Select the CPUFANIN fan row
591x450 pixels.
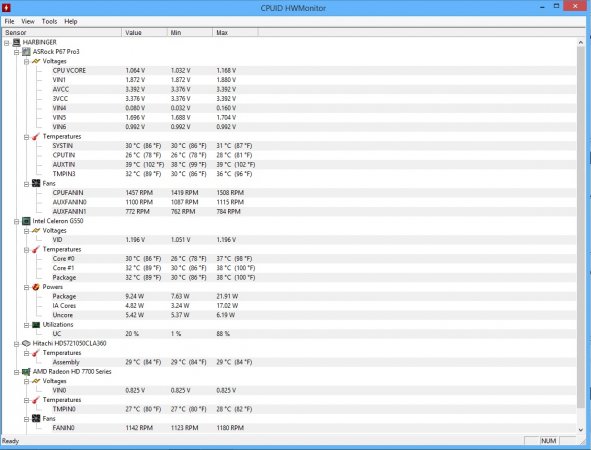click(289, 193)
